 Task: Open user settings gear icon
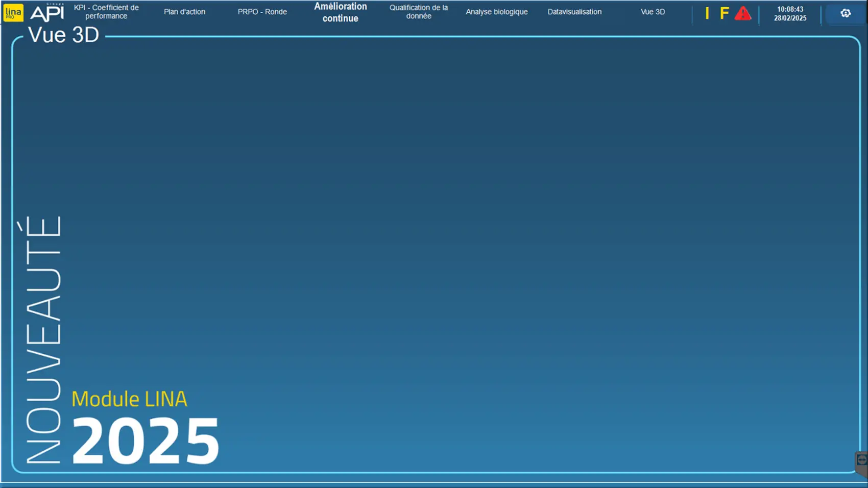846,13
